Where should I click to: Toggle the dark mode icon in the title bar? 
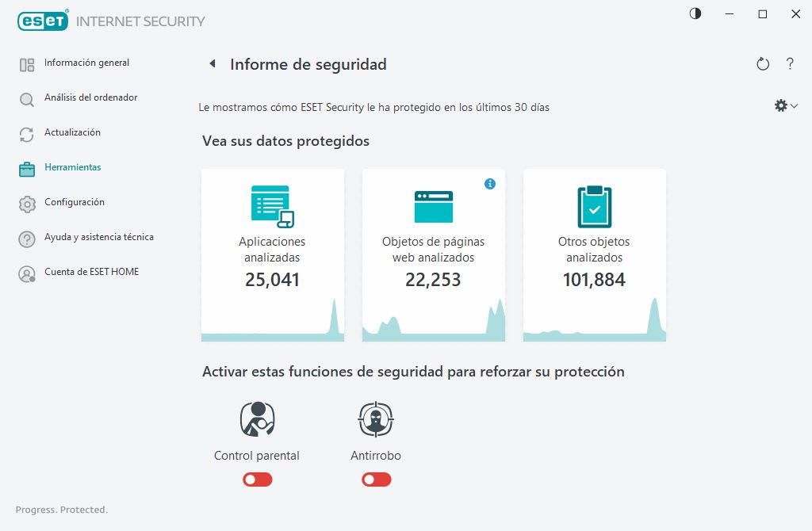695,13
